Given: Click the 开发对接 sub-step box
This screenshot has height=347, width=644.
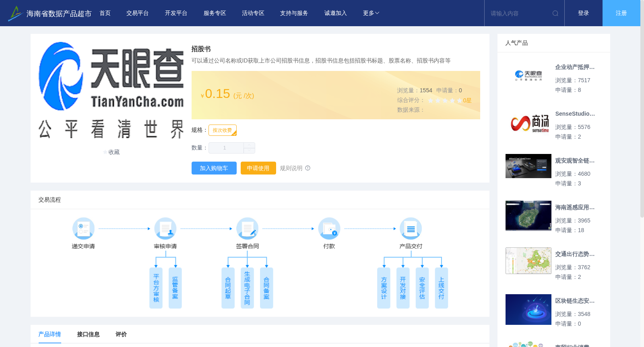Looking at the screenshot, I should pyautogui.click(x=403, y=288).
